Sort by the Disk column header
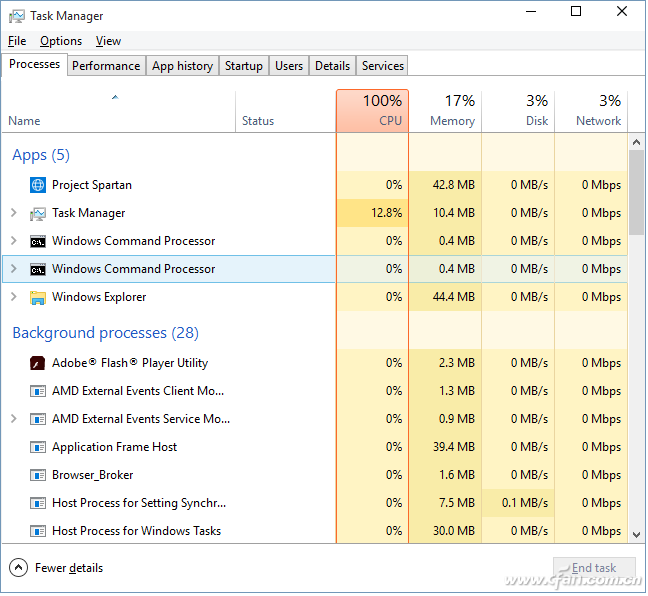 pyautogui.click(x=518, y=112)
